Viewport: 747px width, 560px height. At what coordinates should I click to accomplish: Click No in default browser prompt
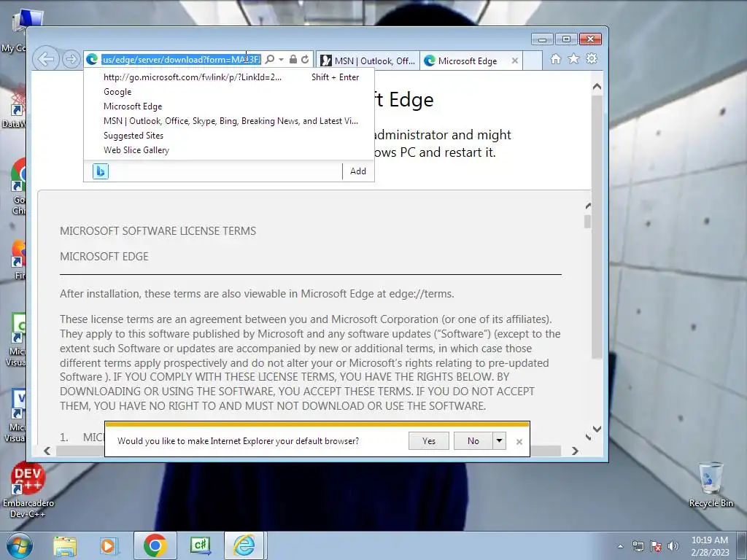click(473, 441)
